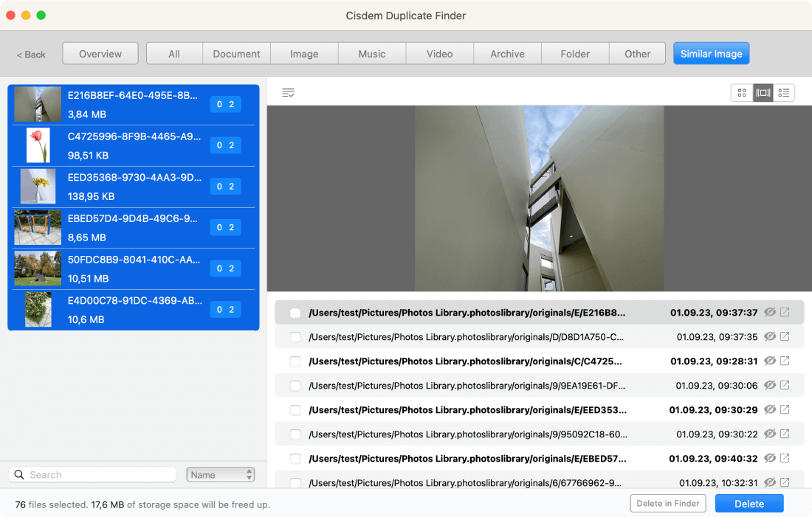Toggle eye preview for E216B8 file
The height and width of the screenshot is (517, 812).
coord(770,313)
